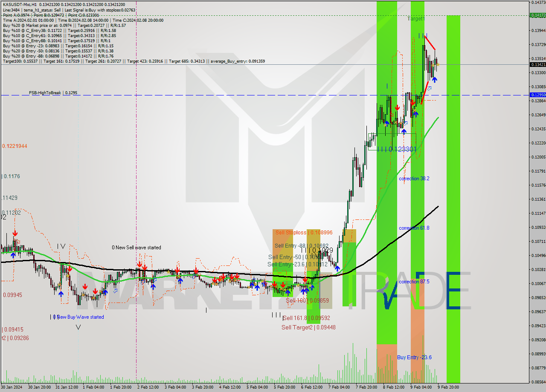
Task: Click the 31 Jan 12:00 time axis label
Action: coord(67,387)
